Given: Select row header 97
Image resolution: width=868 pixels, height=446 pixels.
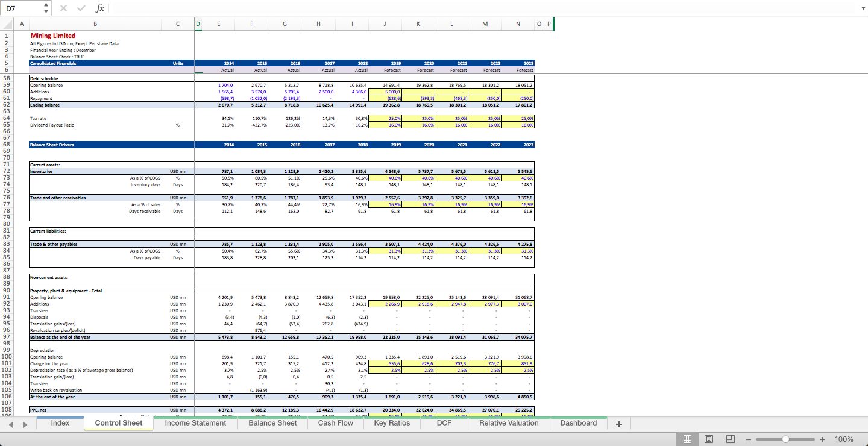Looking at the screenshot, I should [x=7, y=337].
